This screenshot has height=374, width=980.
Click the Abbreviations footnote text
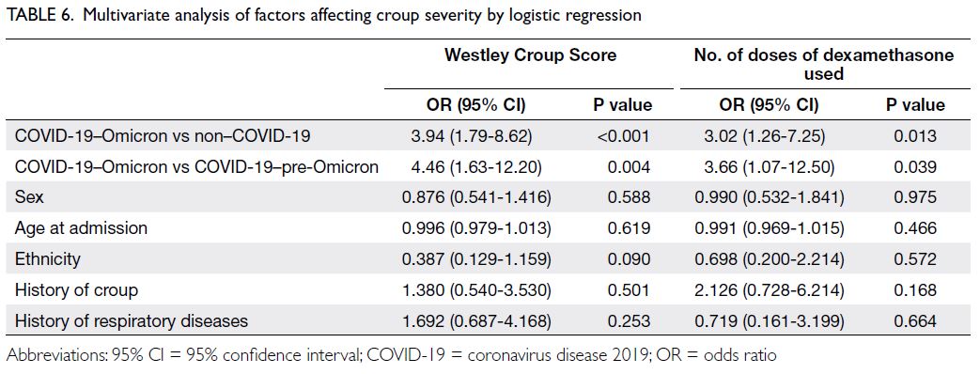(x=391, y=356)
